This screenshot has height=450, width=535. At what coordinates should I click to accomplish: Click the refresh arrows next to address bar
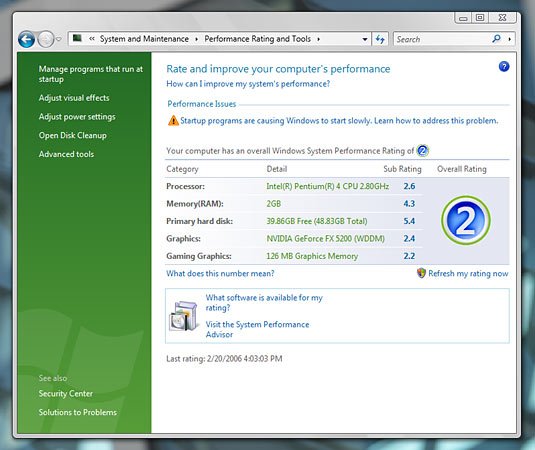(380, 39)
